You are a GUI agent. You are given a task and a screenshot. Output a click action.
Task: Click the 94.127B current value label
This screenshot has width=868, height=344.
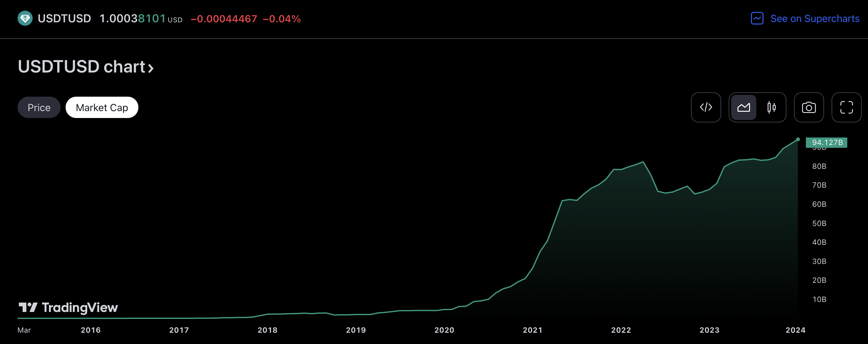coord(826,142)
